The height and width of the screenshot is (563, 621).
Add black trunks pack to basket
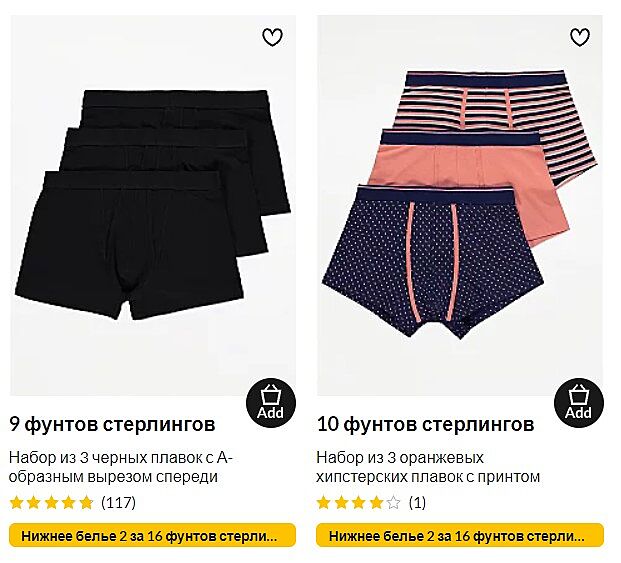click(x=271, y=404)
